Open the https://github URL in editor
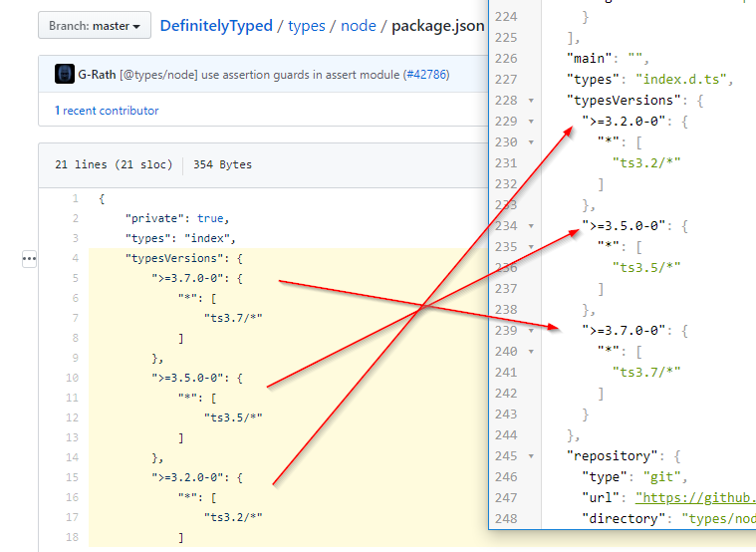This screenshot has height=552, width=756. click(x=695, y=497)
